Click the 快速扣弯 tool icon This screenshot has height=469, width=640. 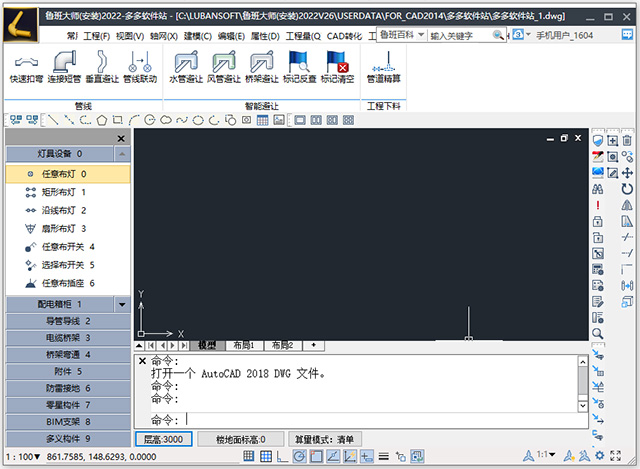[26, 67]
